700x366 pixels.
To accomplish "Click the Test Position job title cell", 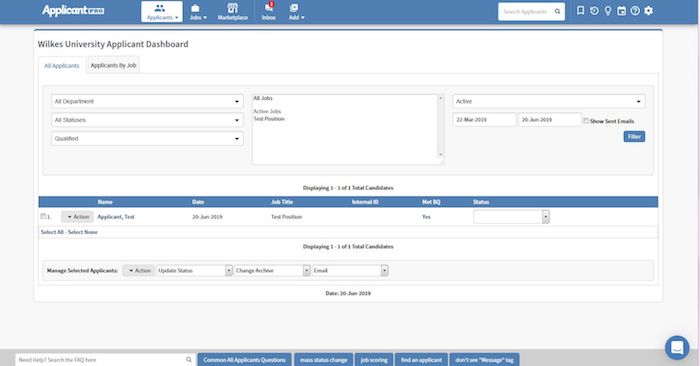I will (287, 216).
